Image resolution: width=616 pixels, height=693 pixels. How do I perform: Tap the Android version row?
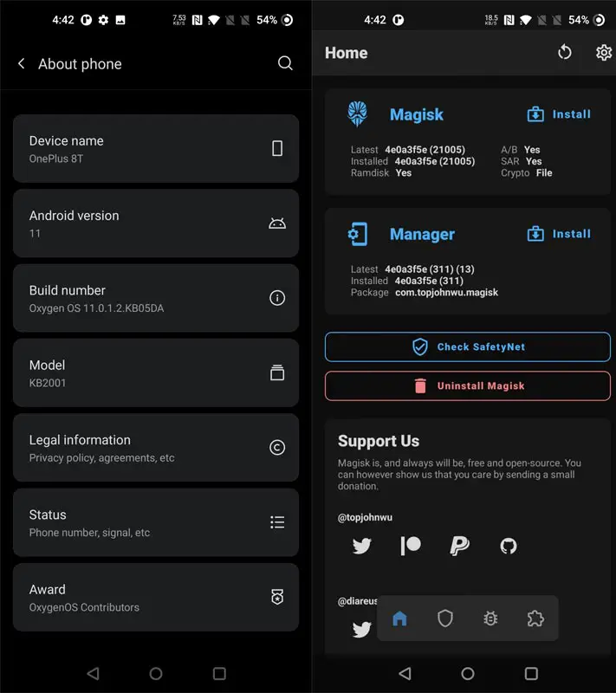click(156, 223)
